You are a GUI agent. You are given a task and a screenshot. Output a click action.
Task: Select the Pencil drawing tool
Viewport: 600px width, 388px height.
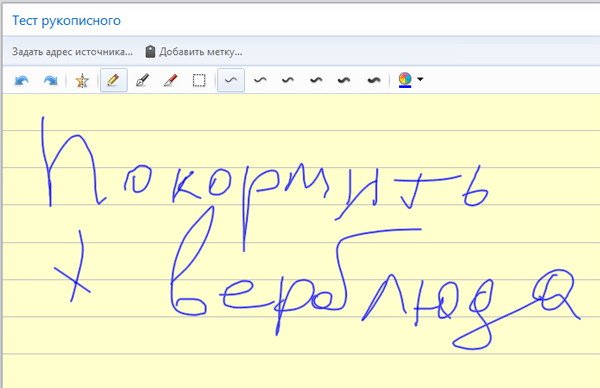click(x=114, y=80)
